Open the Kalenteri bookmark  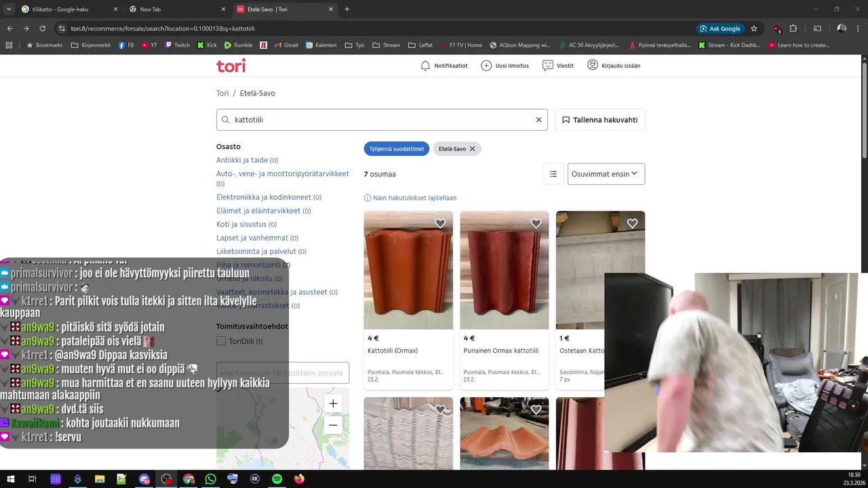tap(321, 45)
